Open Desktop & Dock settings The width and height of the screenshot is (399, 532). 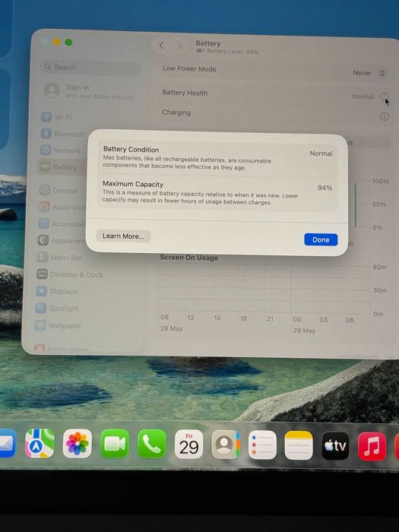(70, 274)
